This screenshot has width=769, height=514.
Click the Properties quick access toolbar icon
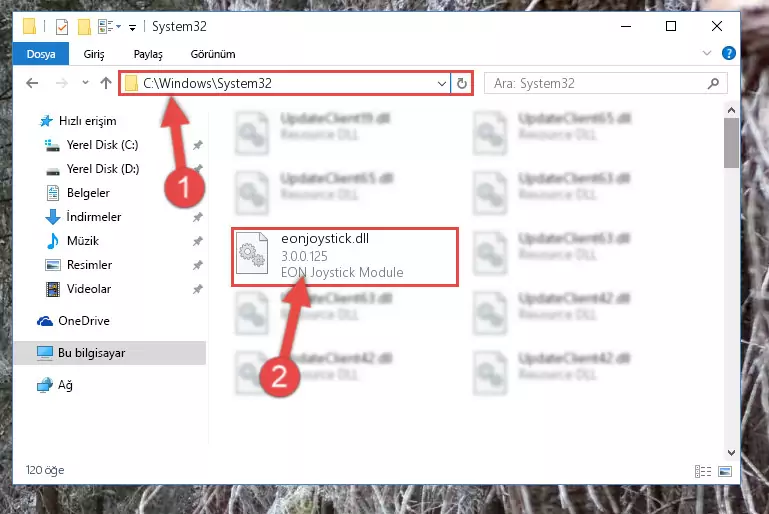point(62,26)
